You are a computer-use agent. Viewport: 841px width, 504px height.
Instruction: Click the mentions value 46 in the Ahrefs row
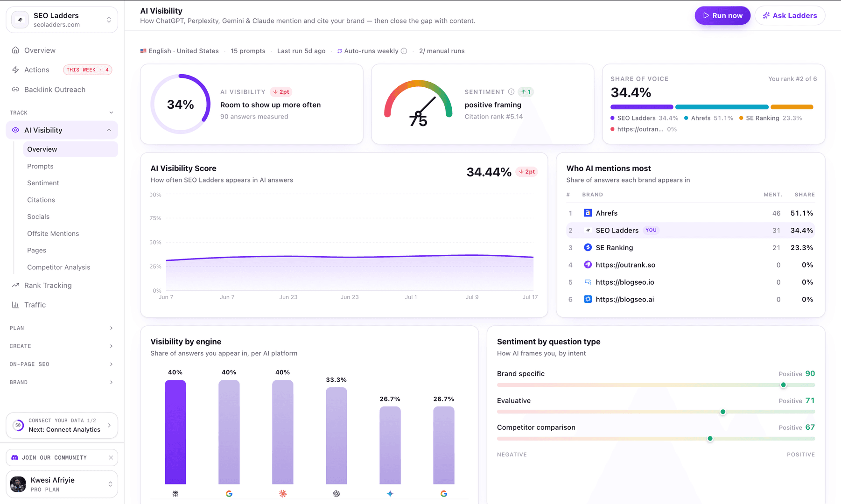coord(776,213)
